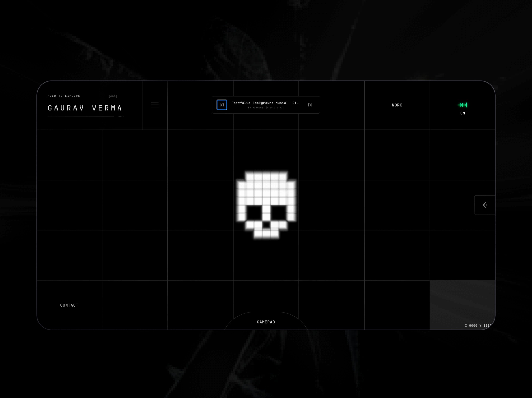Open the CONTACT section

coord(69,305)
